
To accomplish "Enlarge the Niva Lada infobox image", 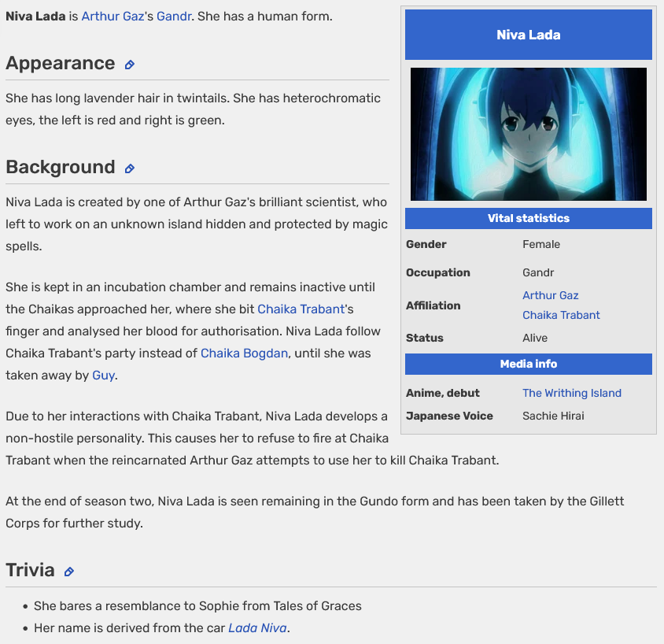I will (x=528, y=134).
